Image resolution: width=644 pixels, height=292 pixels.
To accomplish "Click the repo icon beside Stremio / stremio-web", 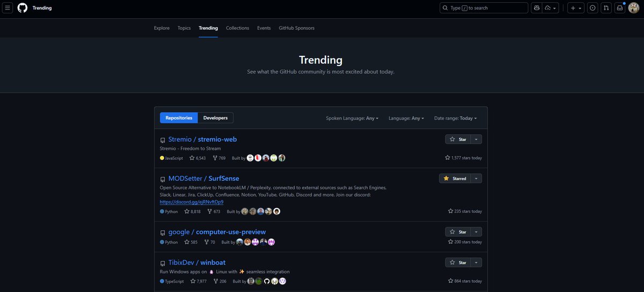I will [163, 140].
